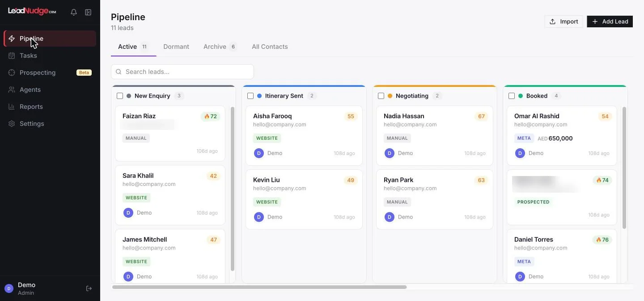
Task: Click the PROSPECTED tag in Booked column
Action: click(533, 202)
